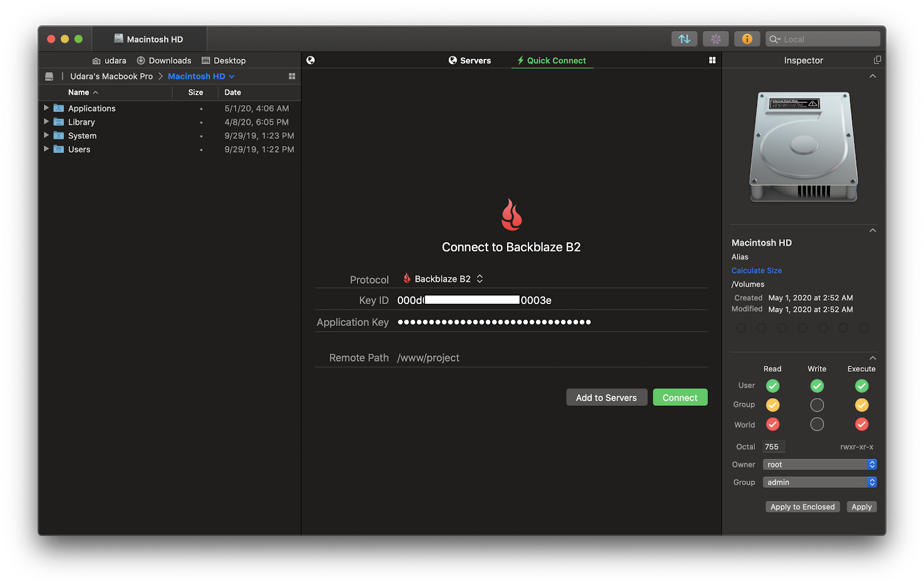Click the Remote Path field
Viewport: 924px width, 586px height.
click(552, 358)
